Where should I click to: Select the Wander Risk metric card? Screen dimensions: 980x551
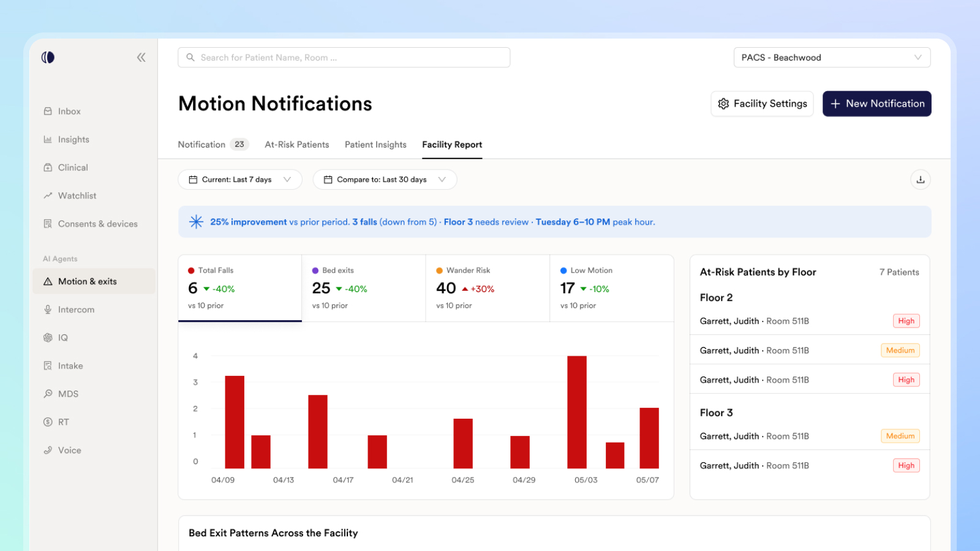pyautogui.click(x=488, y=288)
